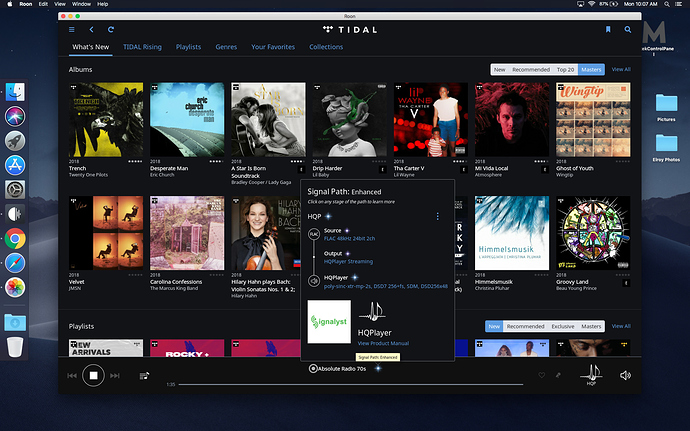Open the Window menu in menu bar

pyautogui.click(x=81, y=4)
